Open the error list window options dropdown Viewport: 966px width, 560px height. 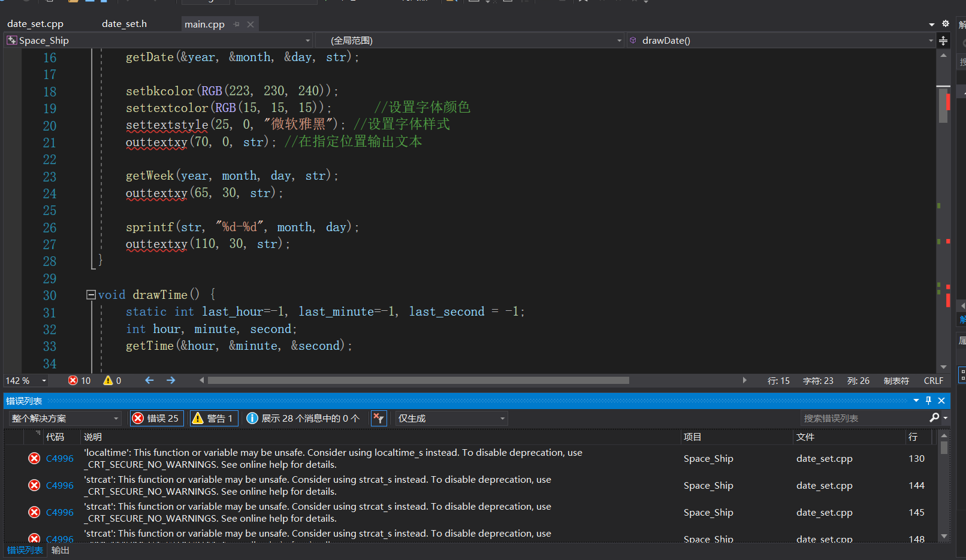point(916,401)
